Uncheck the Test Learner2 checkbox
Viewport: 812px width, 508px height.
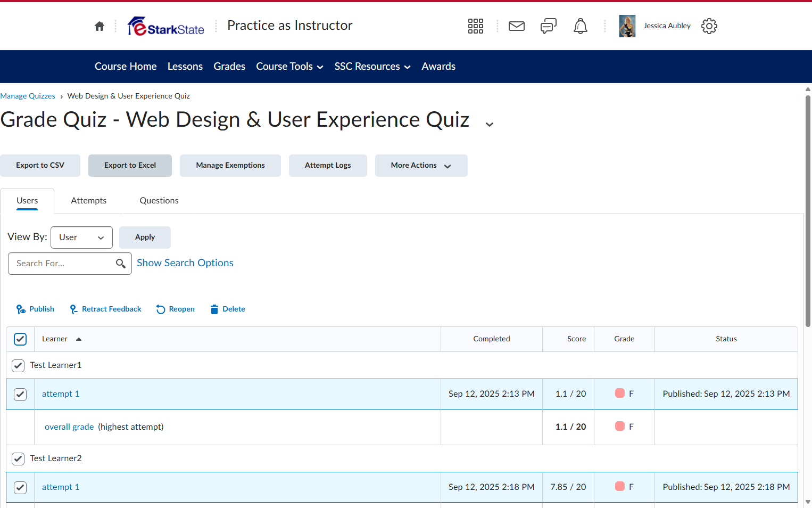pyautogui.click(x=18, y=458)
